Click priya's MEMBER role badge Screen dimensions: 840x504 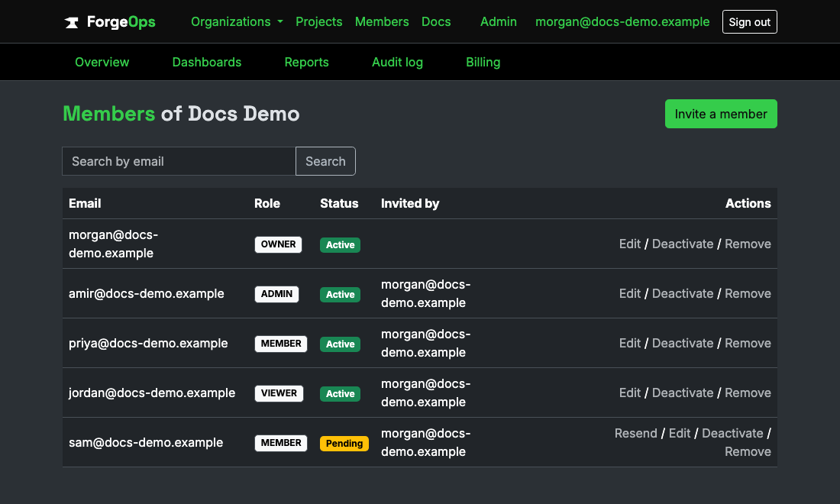[281, 344]
